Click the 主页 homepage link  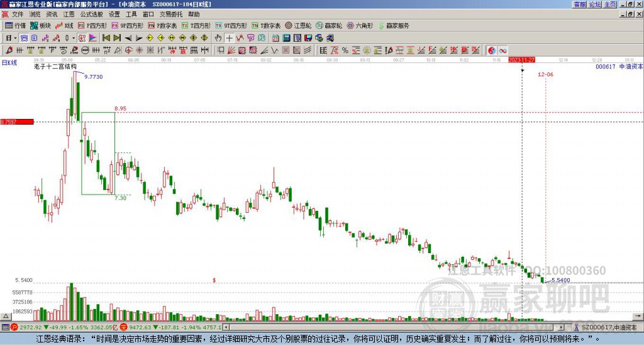610,4
